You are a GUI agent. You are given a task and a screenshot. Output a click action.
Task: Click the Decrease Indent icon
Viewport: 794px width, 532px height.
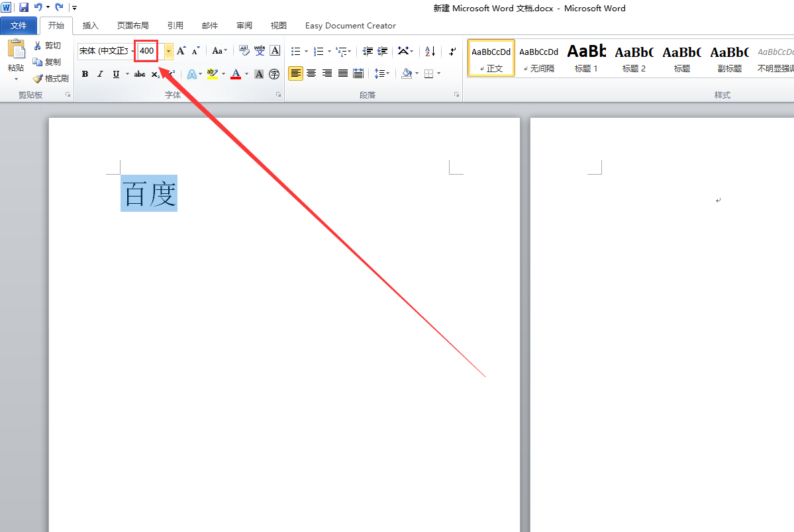point(368,51)
